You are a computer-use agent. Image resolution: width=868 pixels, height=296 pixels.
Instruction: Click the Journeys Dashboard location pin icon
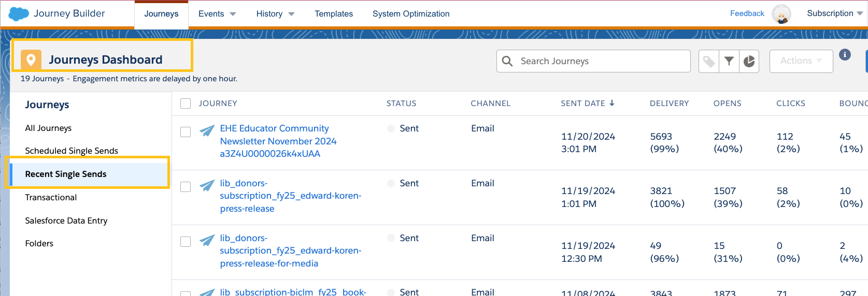pos(31,60)
